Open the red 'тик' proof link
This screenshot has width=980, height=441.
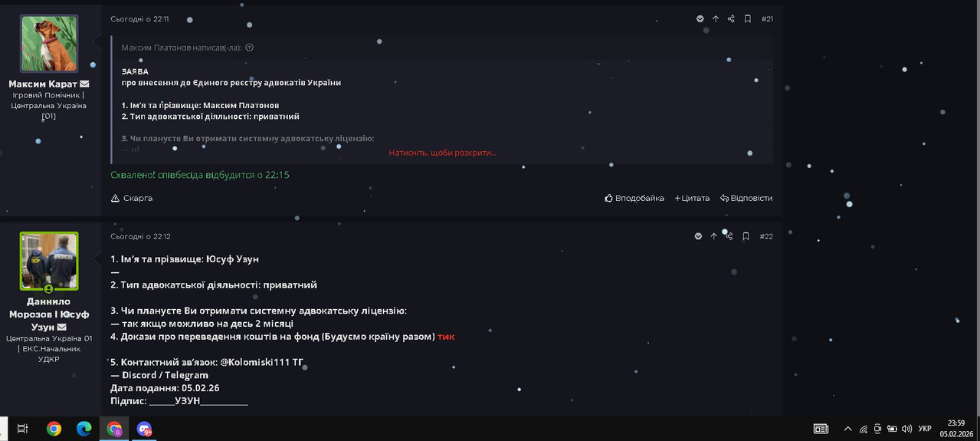click(446, 336)
